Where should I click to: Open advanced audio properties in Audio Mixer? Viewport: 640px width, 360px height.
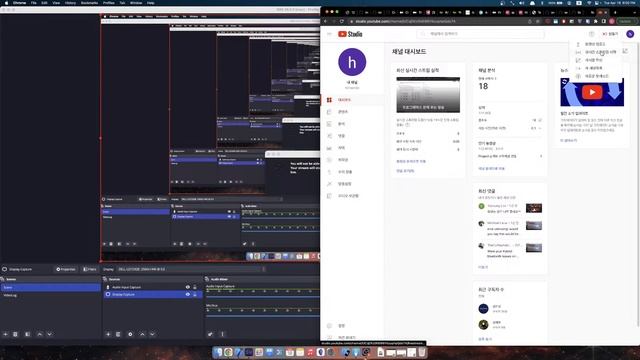[x=210, y=334]
